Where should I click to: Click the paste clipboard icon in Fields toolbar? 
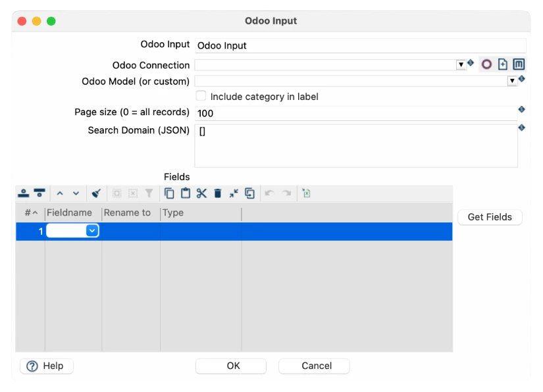click(x=186, y=193)
